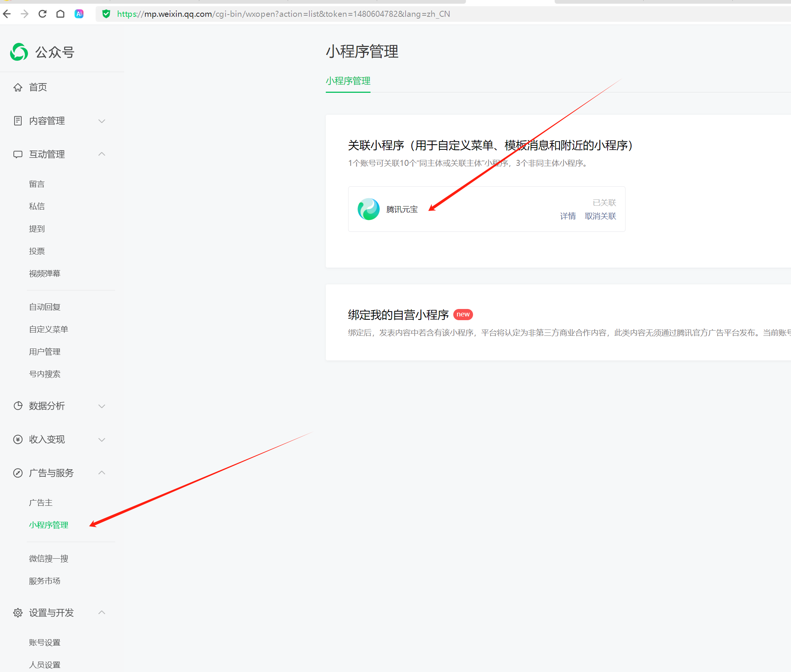Collapse the 互动管理 section chevron
The image size is (791, 672).
[x=101, y=154]
